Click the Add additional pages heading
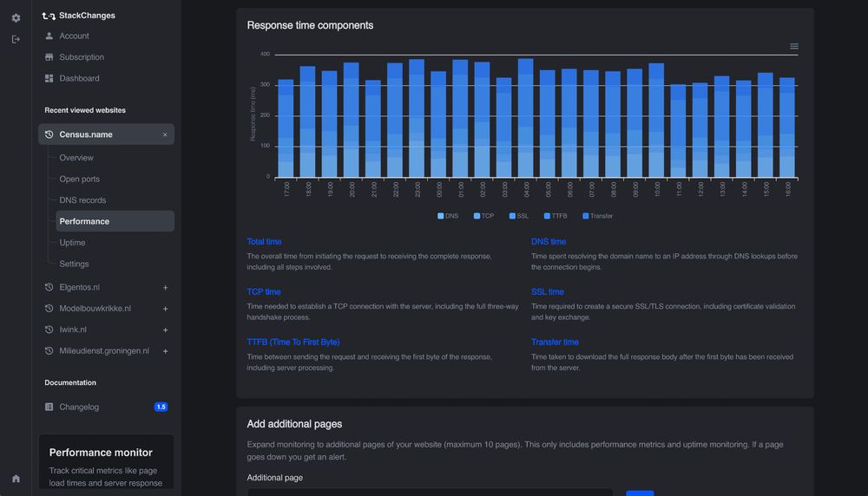 294,424
